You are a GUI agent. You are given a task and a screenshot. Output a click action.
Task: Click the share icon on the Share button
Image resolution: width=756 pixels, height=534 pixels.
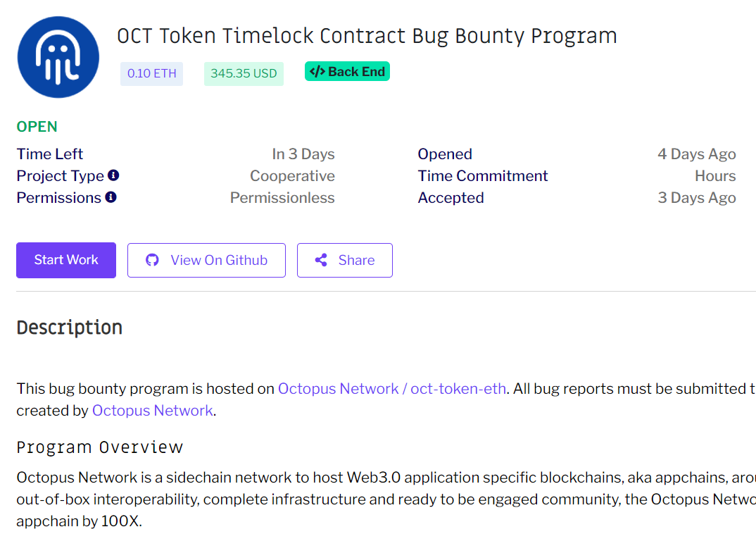click(321, 260)
